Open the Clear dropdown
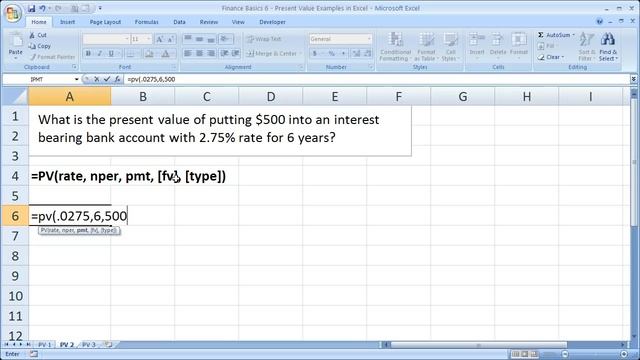640x360 pixels. click(551, 57)
